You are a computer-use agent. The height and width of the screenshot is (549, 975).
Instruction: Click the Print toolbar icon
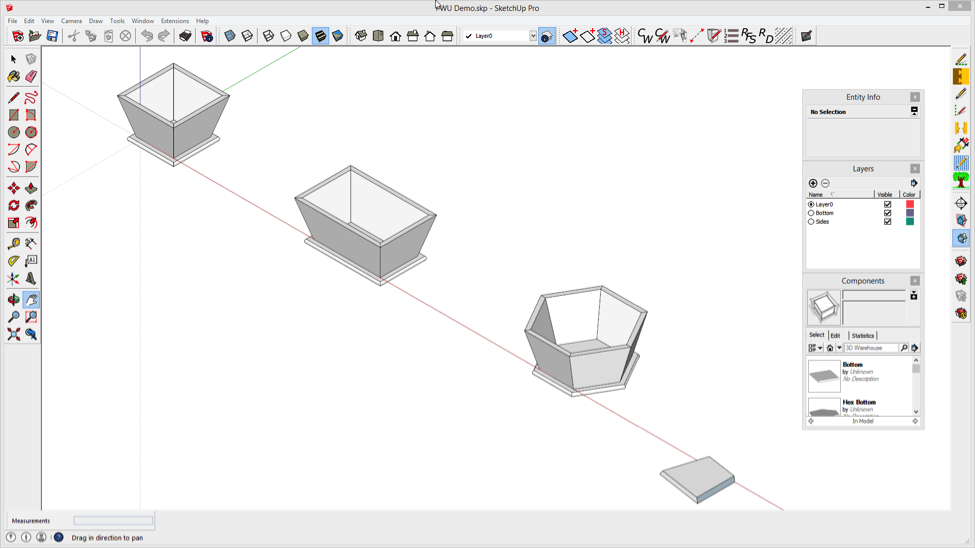[185, 36]
